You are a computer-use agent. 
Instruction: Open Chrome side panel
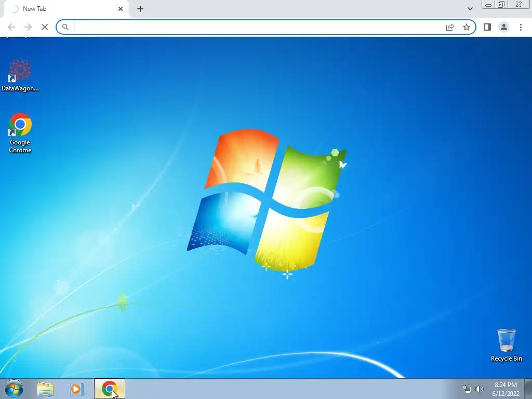point(487,27)
